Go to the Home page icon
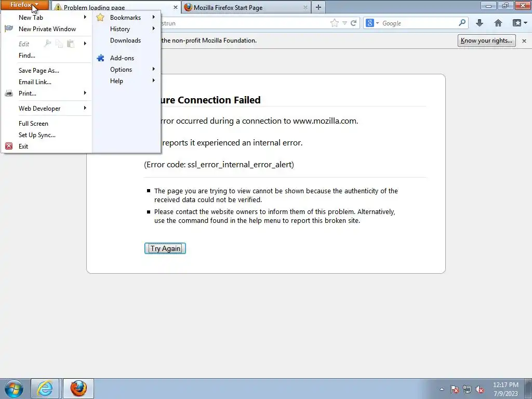 [498, 23]
